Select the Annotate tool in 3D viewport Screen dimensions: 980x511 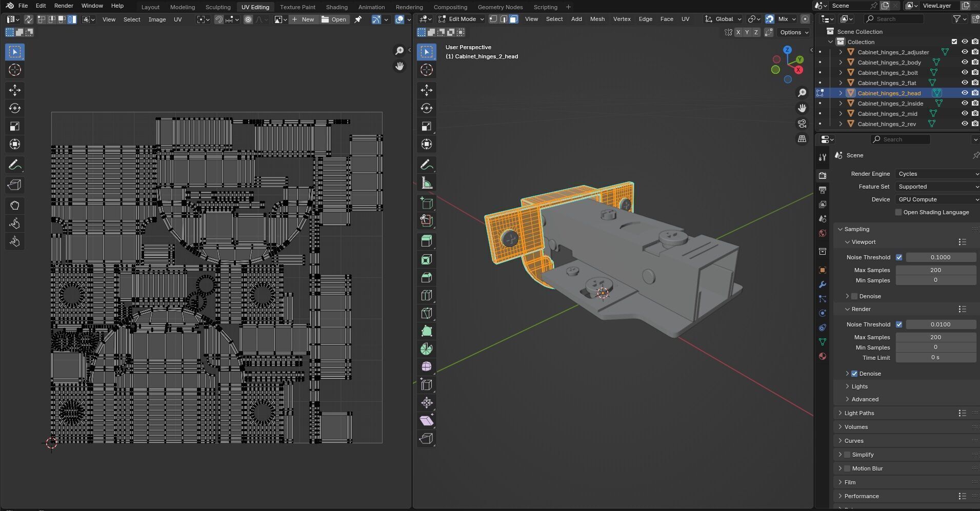(427, 165)
